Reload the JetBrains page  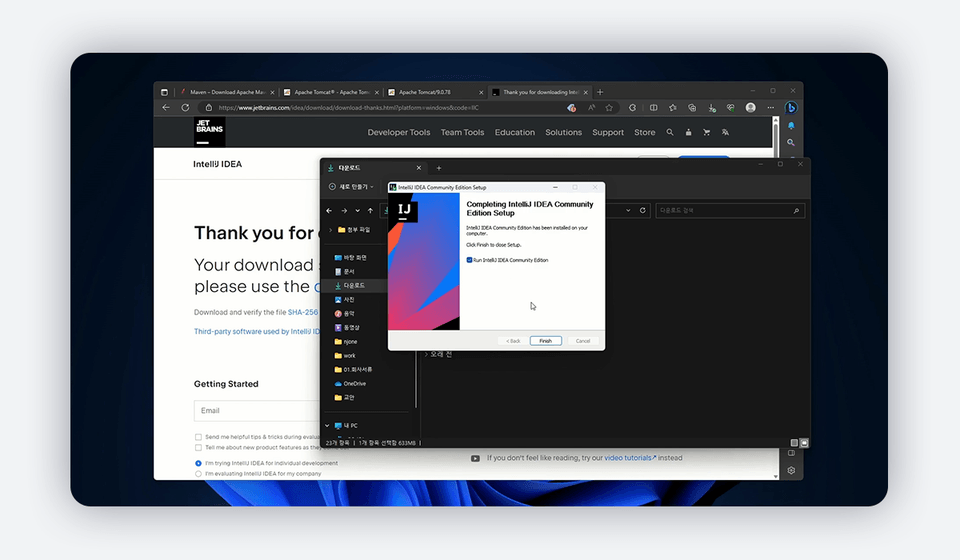185,107
